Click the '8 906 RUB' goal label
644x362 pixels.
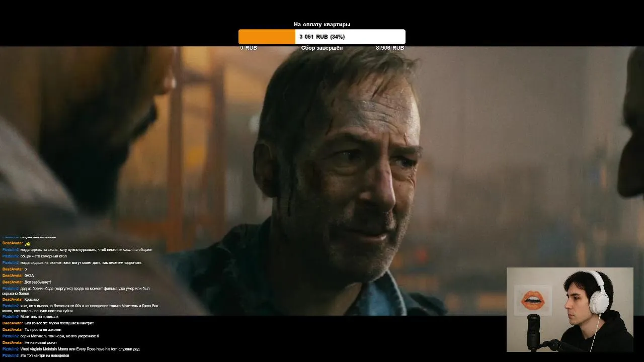point(390,48)
